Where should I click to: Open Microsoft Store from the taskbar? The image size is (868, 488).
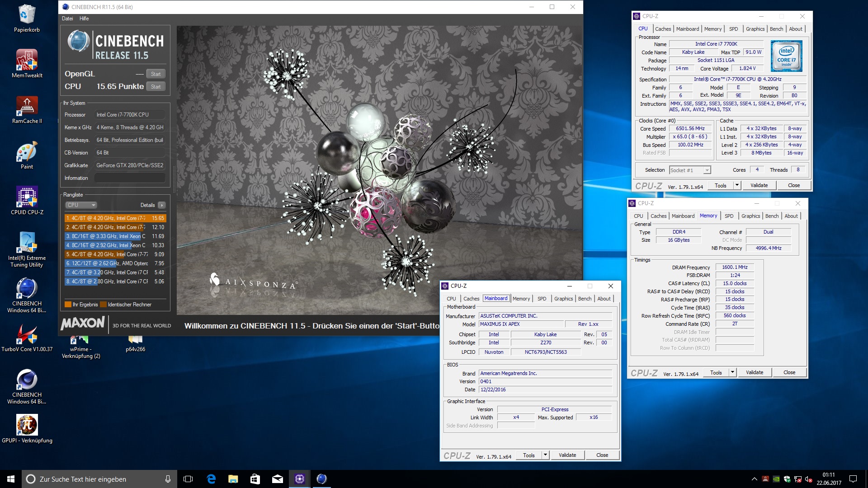click(x=255, y=479)
